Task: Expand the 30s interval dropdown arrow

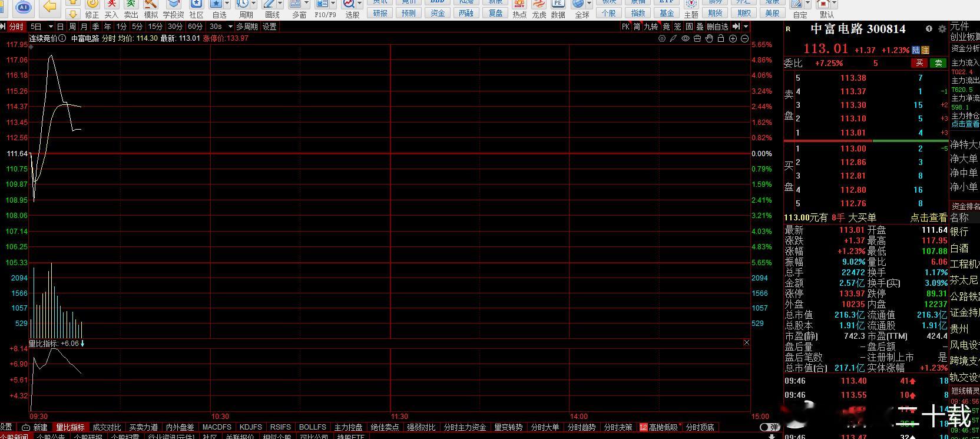Action: tap(230, 27)
